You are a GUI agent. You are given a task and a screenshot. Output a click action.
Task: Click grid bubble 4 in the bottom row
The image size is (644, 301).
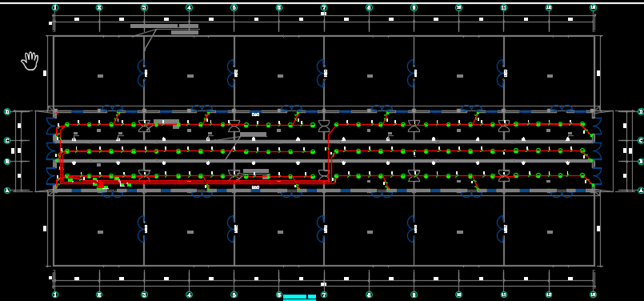click(189, 295)
